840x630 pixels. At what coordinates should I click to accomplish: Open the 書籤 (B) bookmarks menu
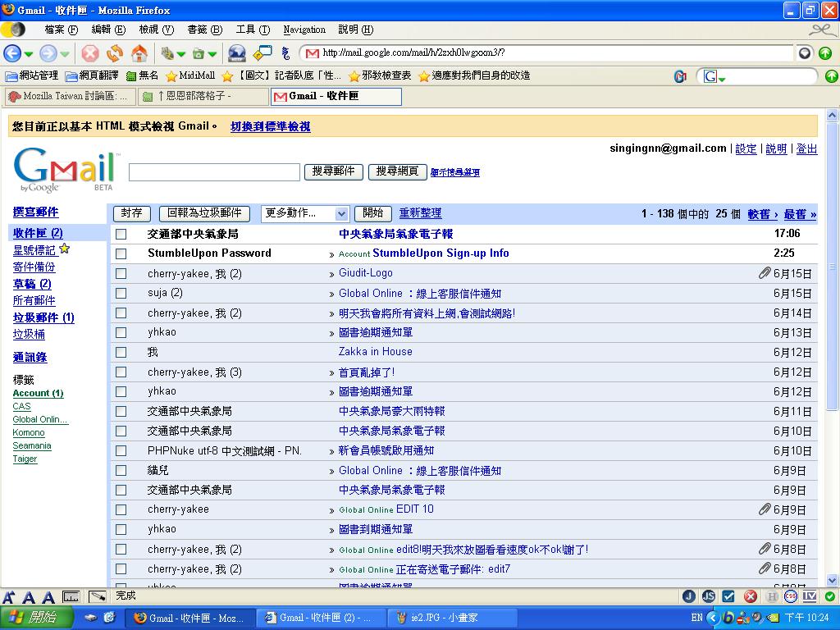tap(204, 30)
